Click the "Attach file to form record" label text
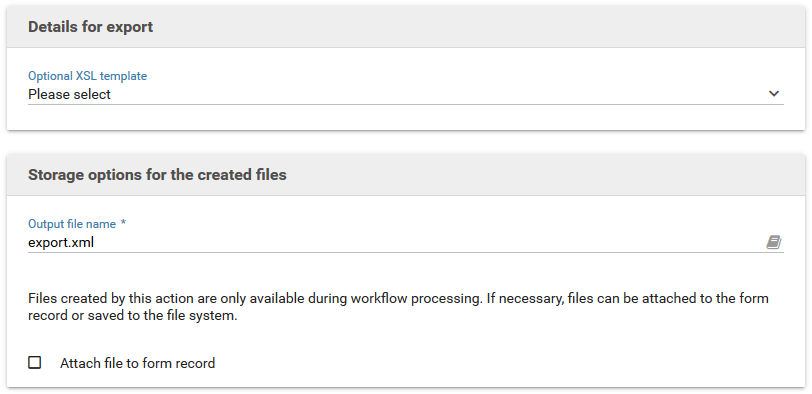Screen dimensions: 812x394 point(137,363)
